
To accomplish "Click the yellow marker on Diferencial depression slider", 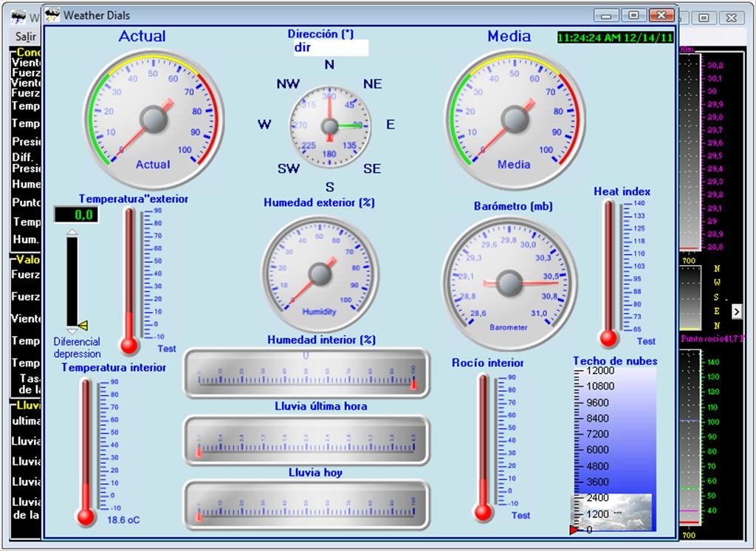I will click(83, 325).
